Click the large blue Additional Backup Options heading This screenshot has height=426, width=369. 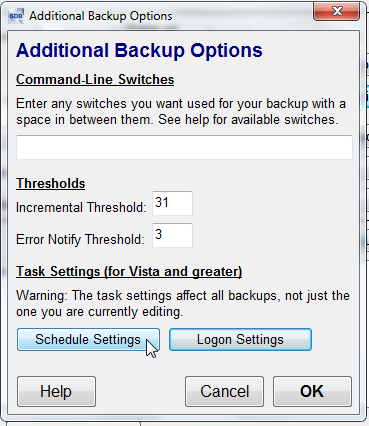[x=139, y=50]
